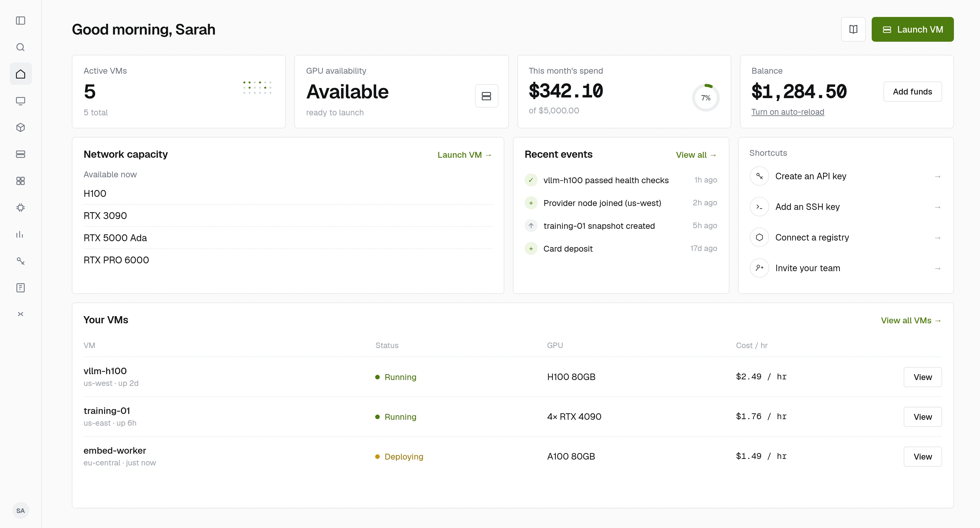
Task: Click the GPU availability server icon
Action: tap(486, 96)
